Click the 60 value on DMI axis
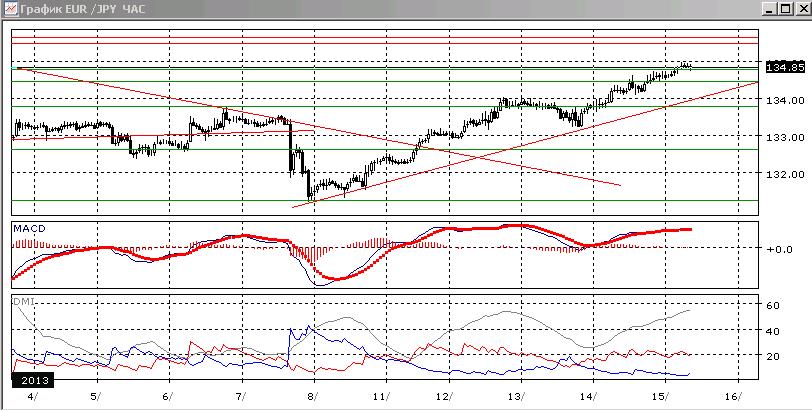This screenshot has width=812, height=410. [773, 305]
